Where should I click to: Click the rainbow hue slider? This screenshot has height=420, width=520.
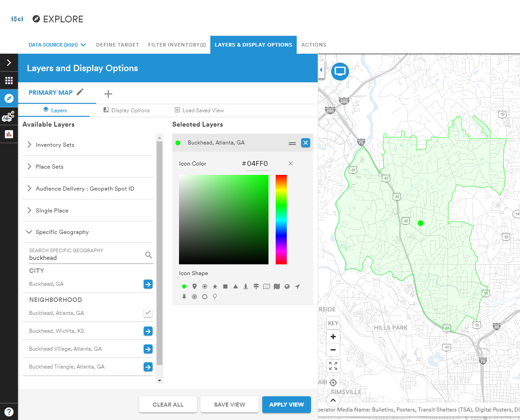(x=281, y=220)
